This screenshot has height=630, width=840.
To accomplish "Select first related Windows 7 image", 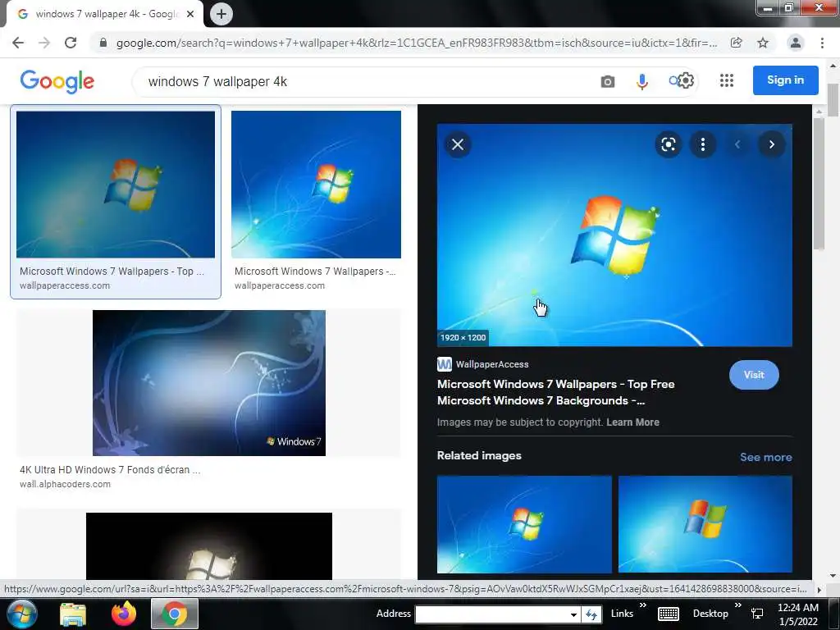I will (x=524, y=524).
